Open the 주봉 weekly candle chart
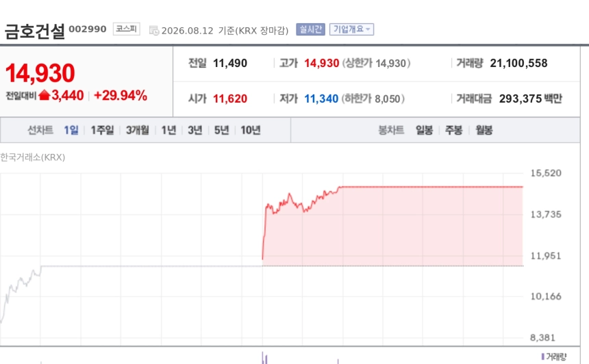Screen dimensions: 589x364 coord(454,130)
